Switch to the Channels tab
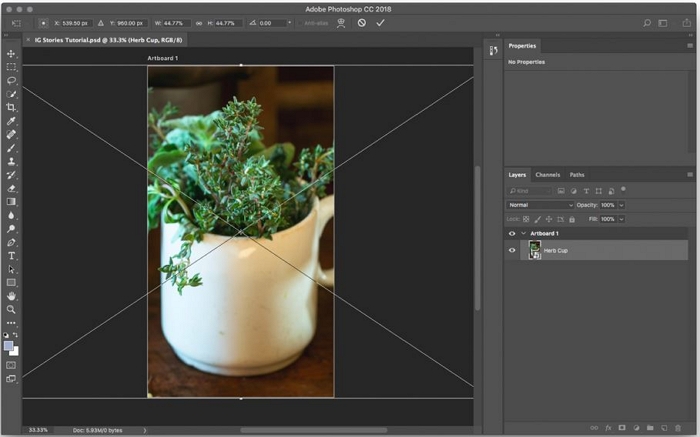This screenshot has height=437, width=700. 548,175
